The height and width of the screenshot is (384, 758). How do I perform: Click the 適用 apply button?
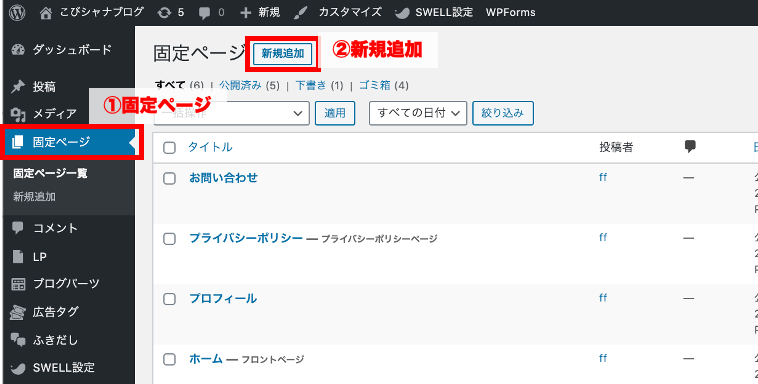coord(335,113)
